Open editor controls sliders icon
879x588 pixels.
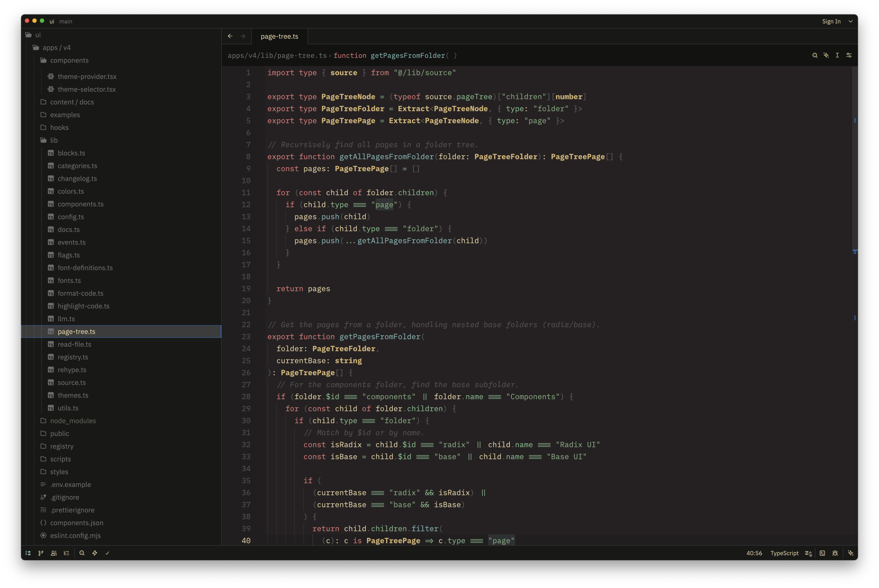(849, 55)
